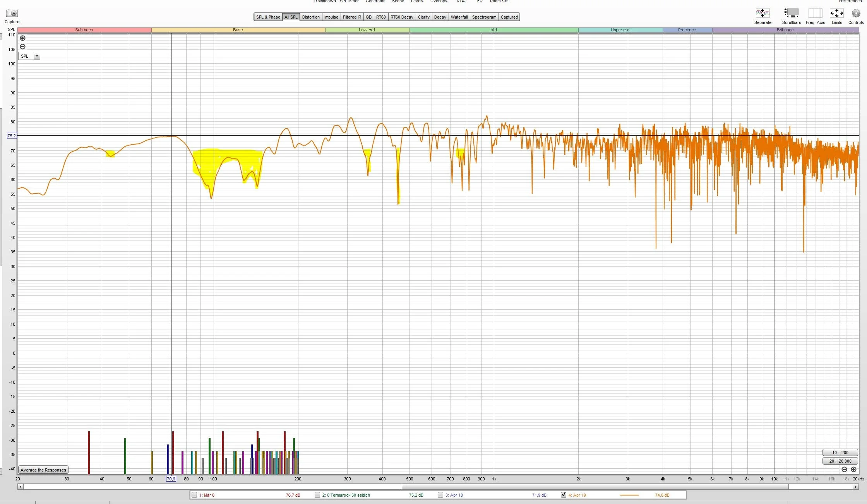Click the Upper mid band label
This screenshot has width=867, height=504.
coord(620,30)
